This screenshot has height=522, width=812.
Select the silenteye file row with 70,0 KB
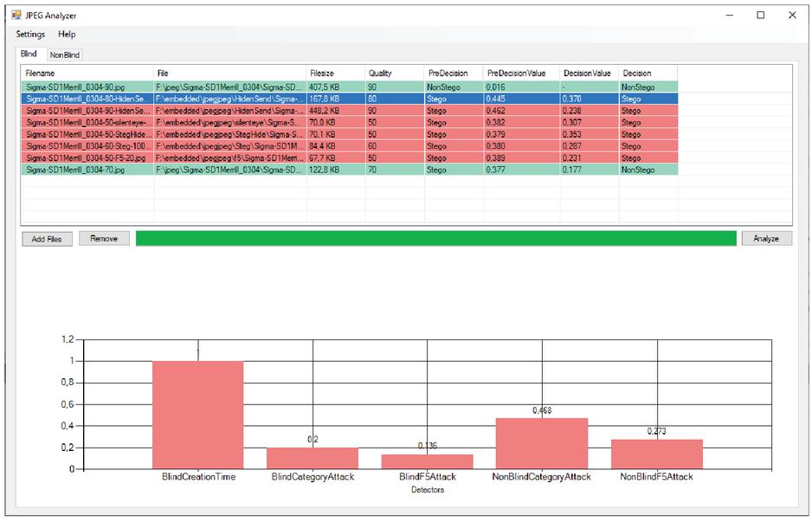coord(87,123)
